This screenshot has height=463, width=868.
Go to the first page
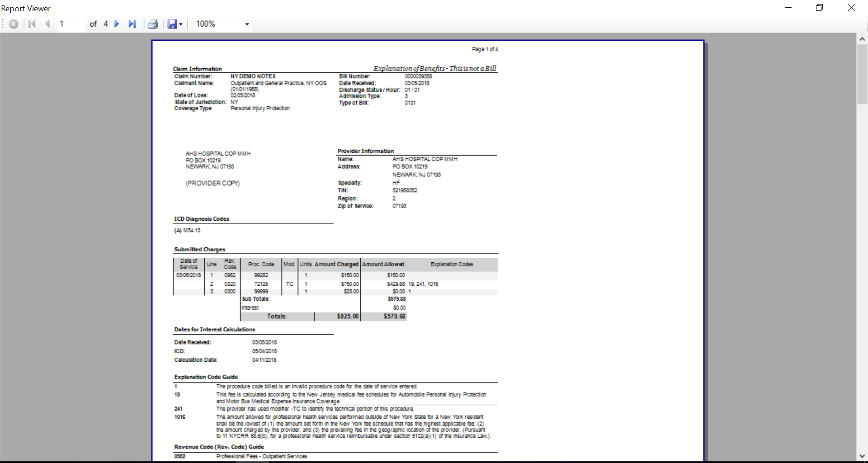[x=32, y=24]
